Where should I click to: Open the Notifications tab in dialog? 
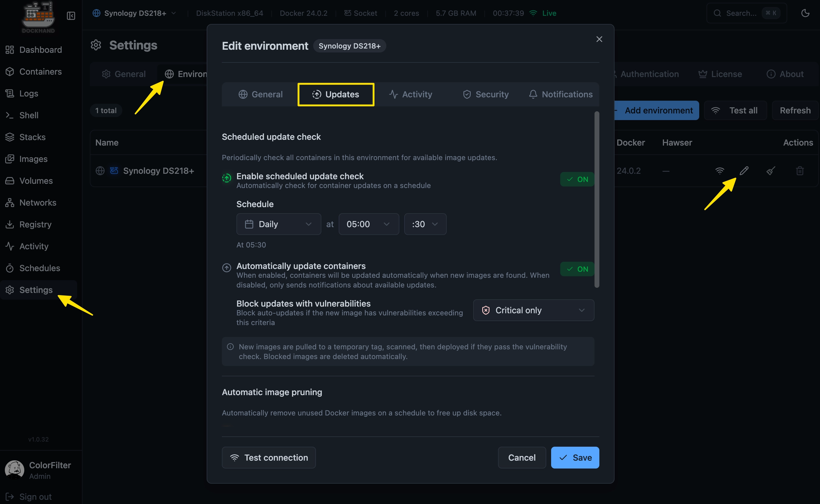(561, 94)
